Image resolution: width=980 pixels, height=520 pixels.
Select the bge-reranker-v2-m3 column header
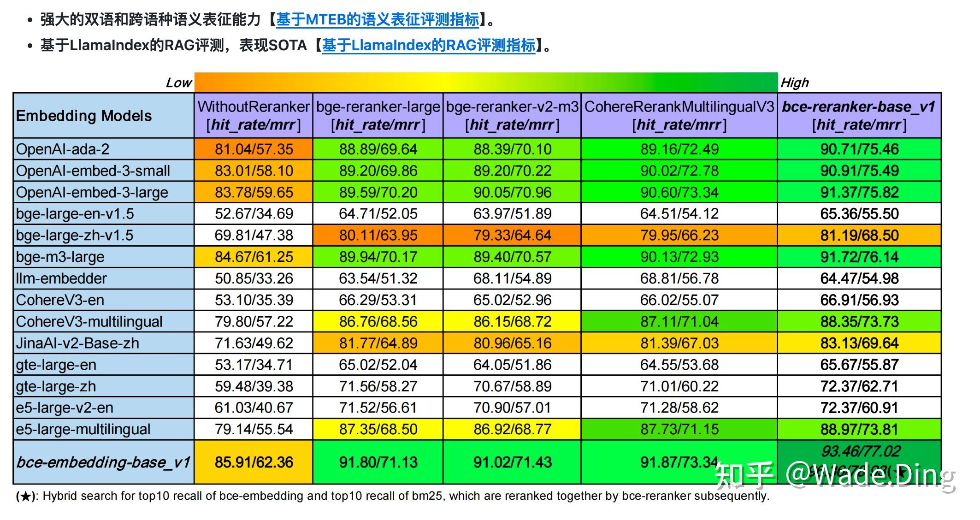pos(512,116)
